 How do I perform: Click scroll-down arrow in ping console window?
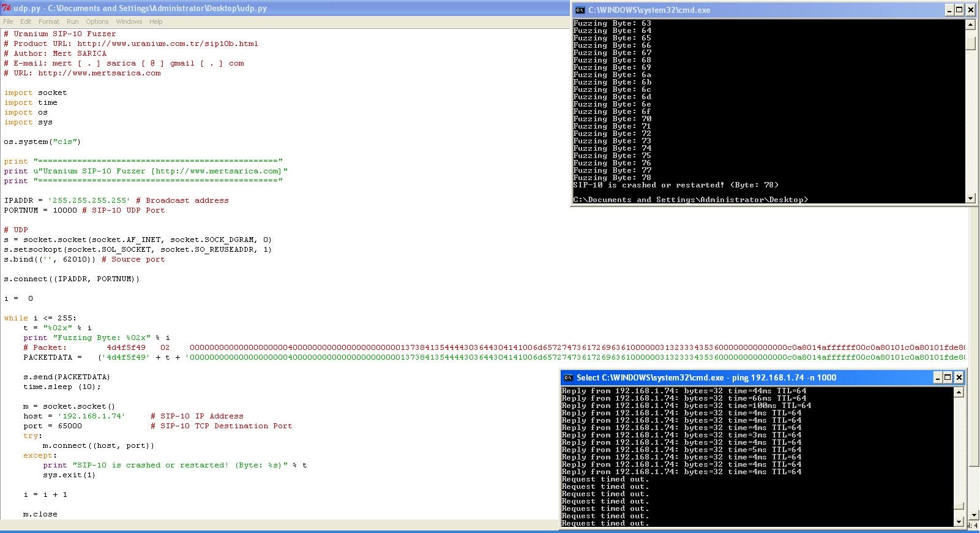point(959,521)
